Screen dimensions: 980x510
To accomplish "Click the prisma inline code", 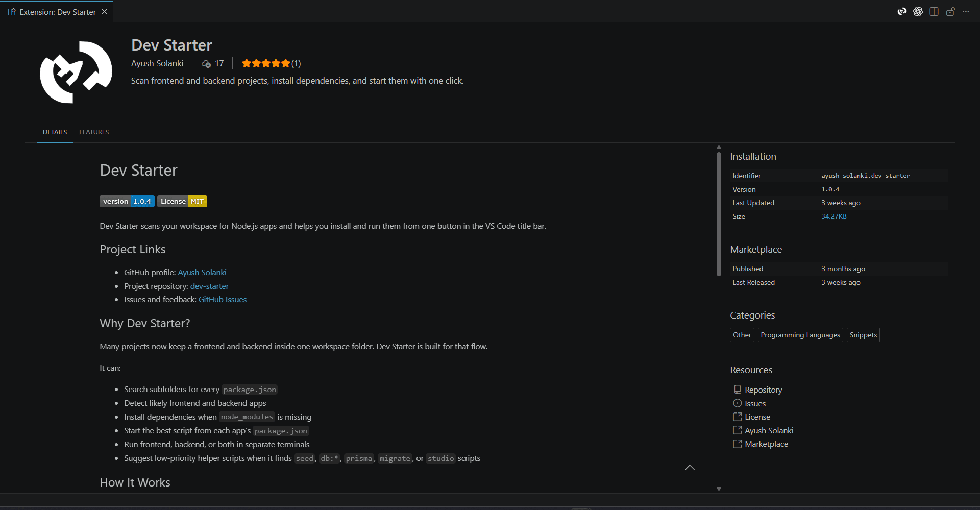I will [x=359, y=458].
